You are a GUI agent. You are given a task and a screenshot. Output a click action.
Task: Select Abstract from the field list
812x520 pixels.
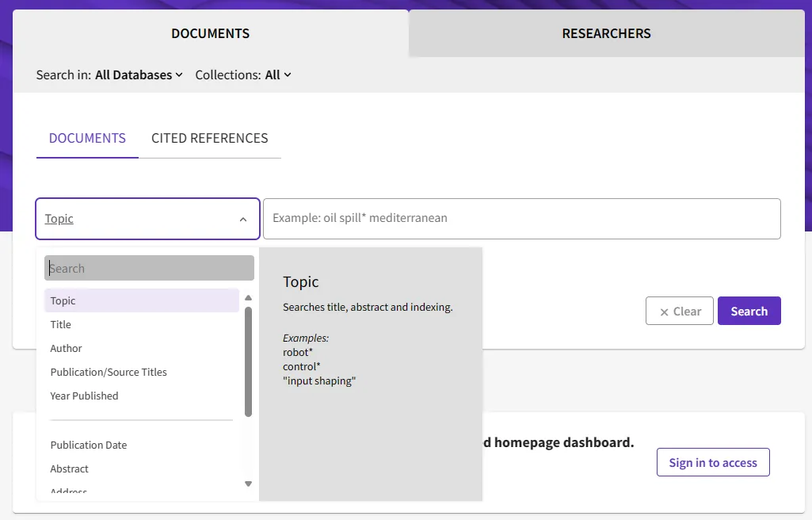(142, 468)
